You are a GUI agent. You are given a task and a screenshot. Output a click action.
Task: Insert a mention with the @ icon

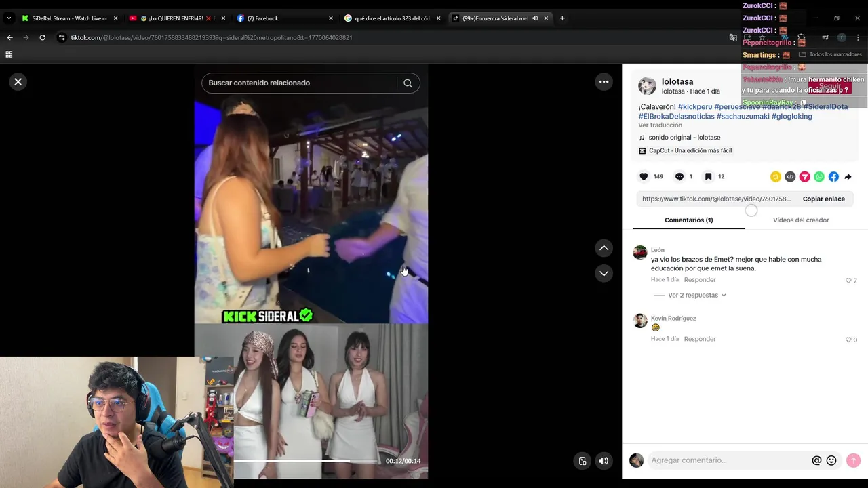coord(816,460)
